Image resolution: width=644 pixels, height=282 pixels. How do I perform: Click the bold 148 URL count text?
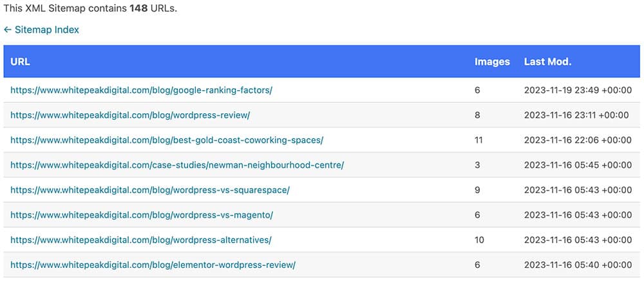point(138,8)
